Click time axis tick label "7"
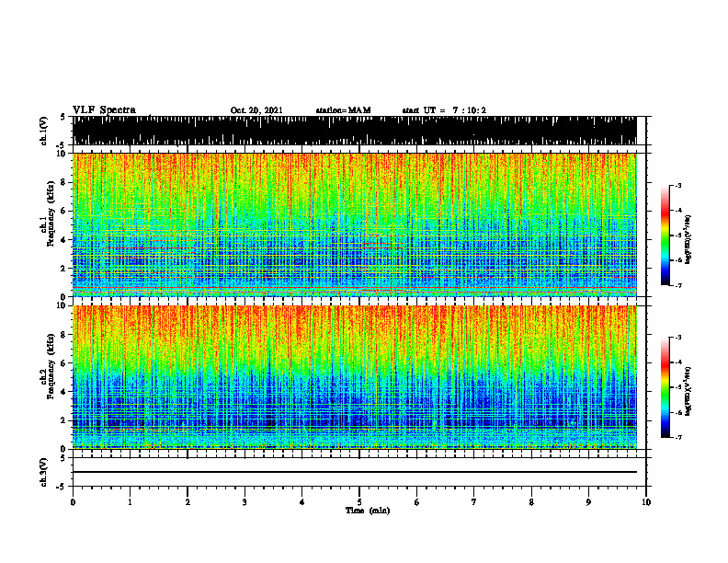728x563 pixels. tap(474, 502)
